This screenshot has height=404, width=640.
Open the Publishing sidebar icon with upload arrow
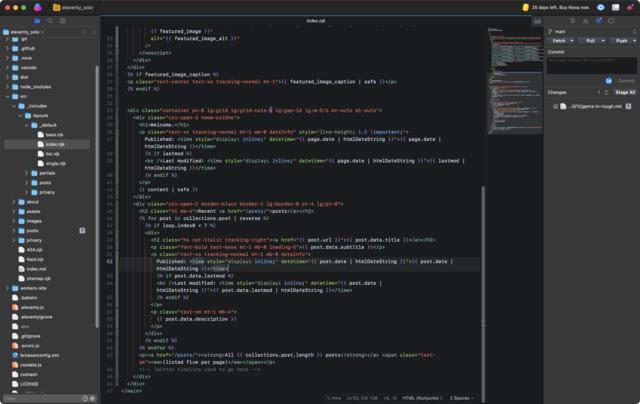585,20
